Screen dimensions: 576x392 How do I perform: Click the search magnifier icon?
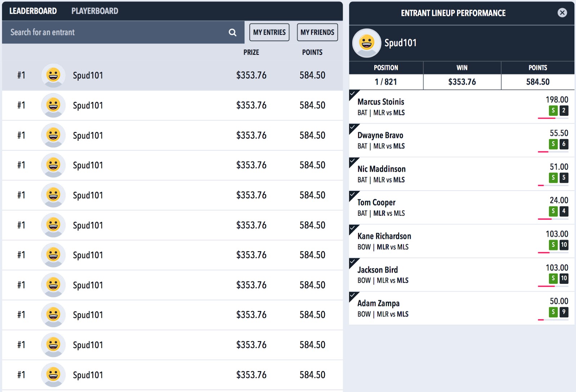[233, 32]
